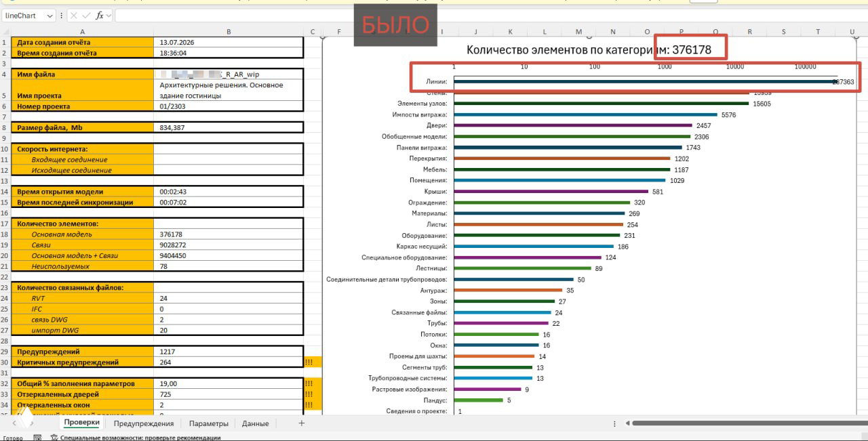Click the Скорость интернета label cell
This screenshot has width=868, height=441.
pyautogui.click(x=83, y=149)
